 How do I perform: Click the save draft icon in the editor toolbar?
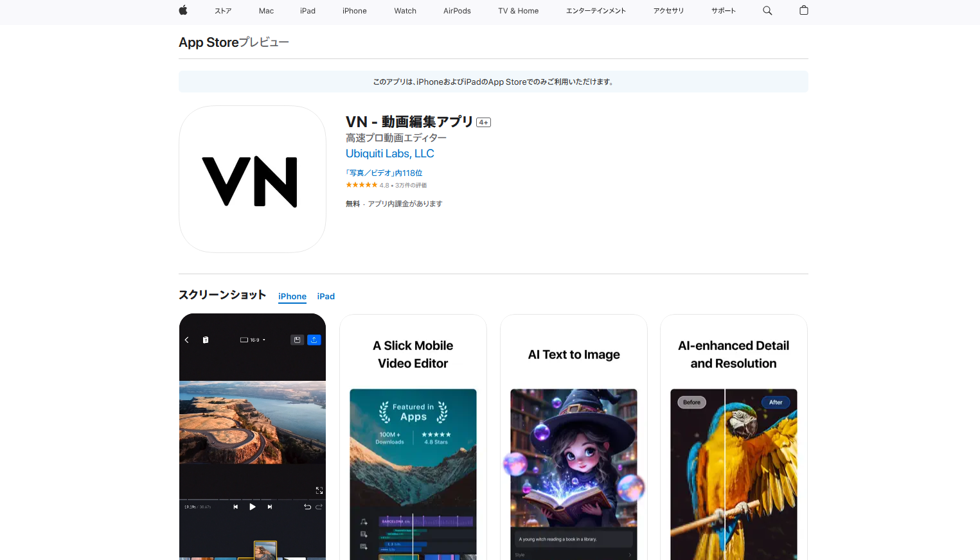tap(298, 340)
